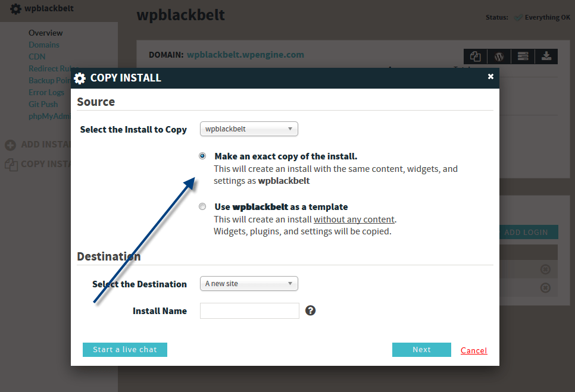Click the Next button
Viewport: 575px width, 392px height.
point(421,350)
